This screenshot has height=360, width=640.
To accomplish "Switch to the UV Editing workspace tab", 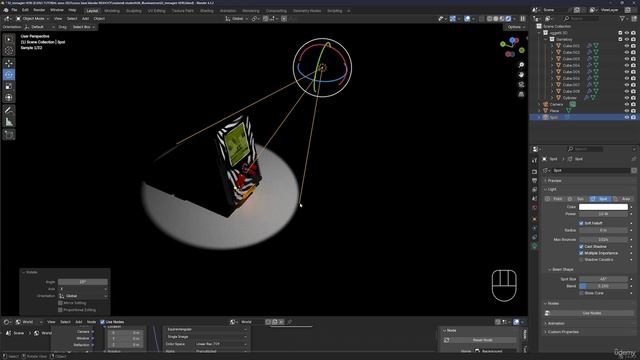I will coord(157,11).
